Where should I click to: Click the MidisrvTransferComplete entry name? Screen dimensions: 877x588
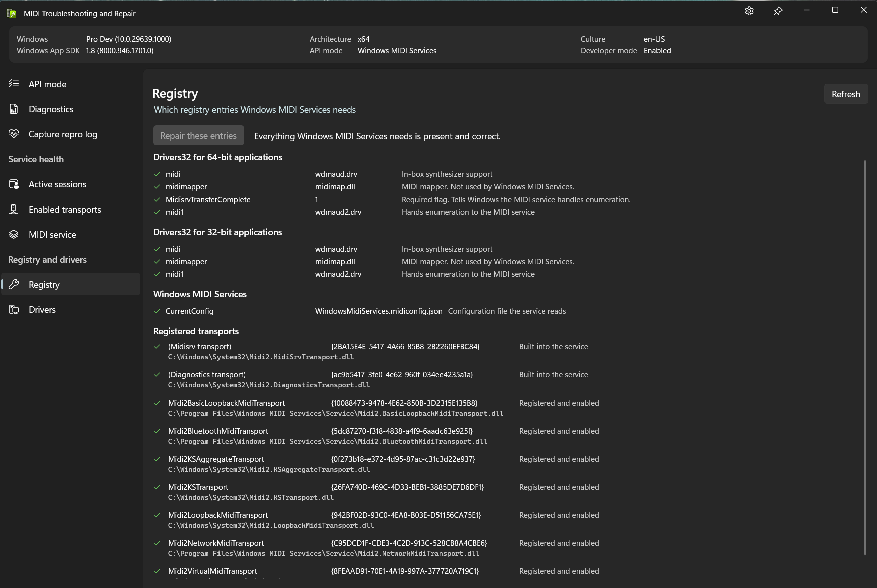(208, 200)
